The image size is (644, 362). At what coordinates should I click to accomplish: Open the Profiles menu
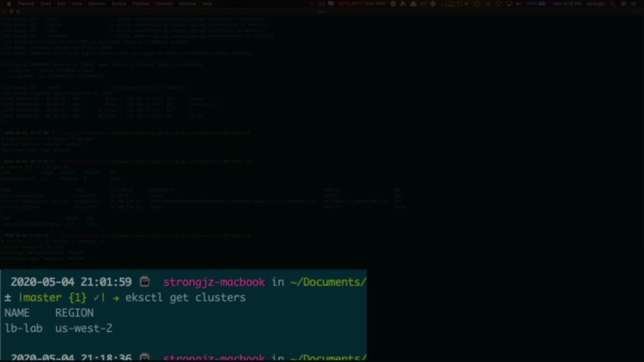click(x=141, y=4)
